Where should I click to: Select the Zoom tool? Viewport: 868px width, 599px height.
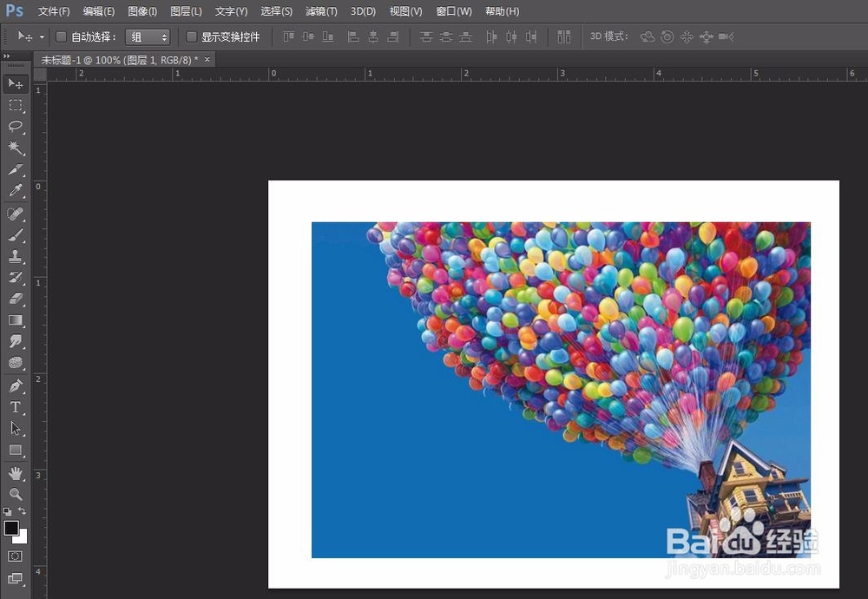[16, 494]
